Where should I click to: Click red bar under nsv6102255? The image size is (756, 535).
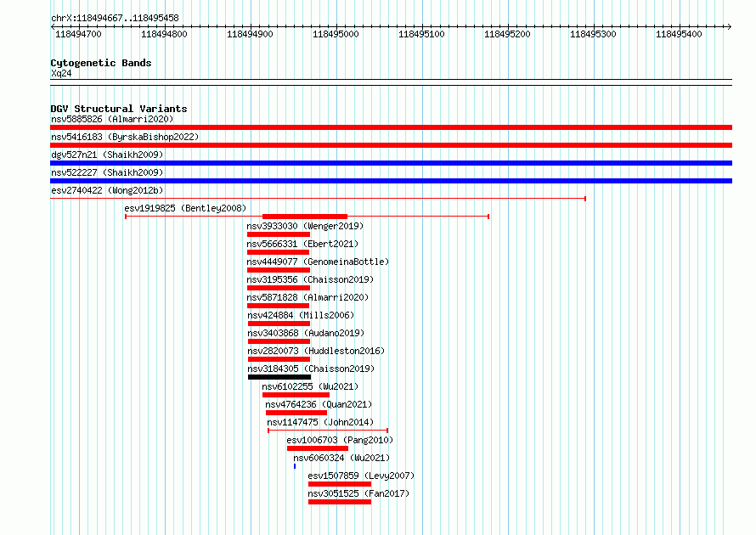point(296,395)
